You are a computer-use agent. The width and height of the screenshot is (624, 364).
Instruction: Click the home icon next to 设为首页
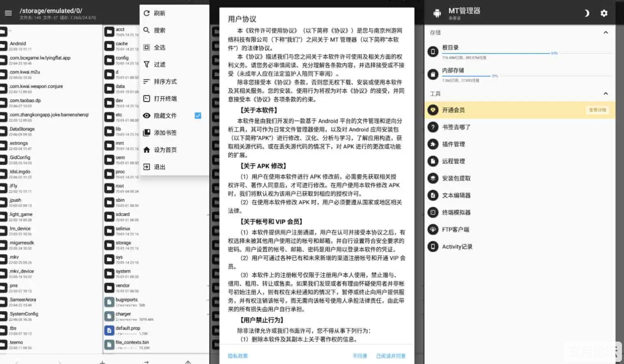(x=147, y=150)
